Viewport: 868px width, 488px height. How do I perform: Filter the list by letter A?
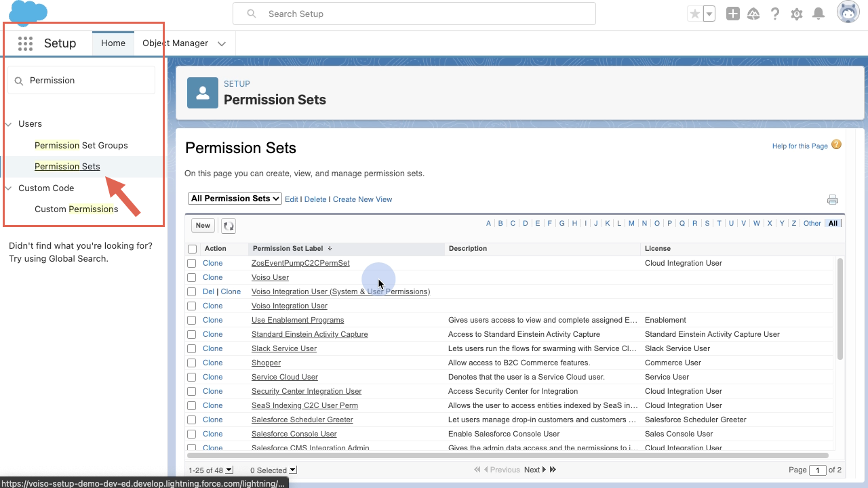click(488, 223)
